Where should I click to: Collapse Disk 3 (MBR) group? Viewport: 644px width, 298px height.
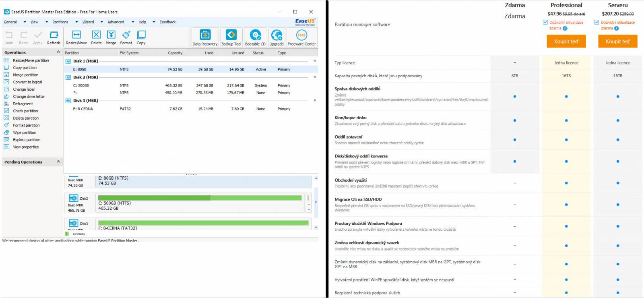click(315, 100)
